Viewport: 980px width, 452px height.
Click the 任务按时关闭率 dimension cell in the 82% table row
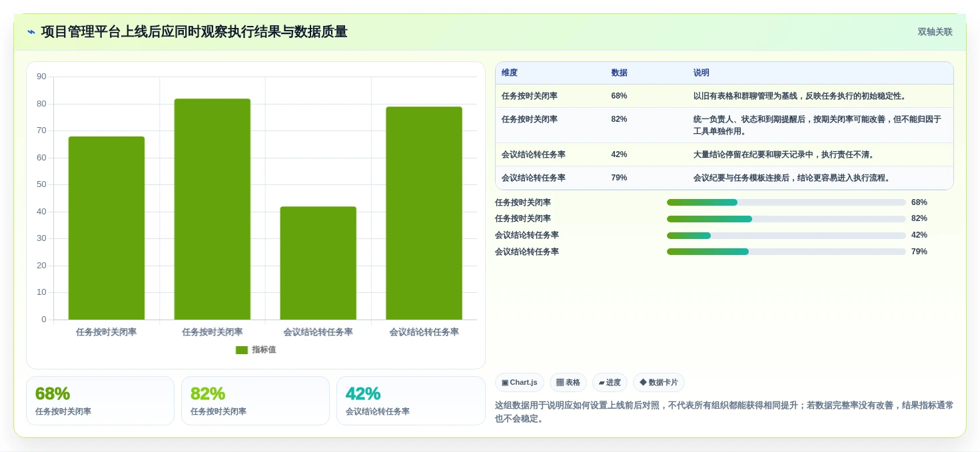[x=530, y=119]
